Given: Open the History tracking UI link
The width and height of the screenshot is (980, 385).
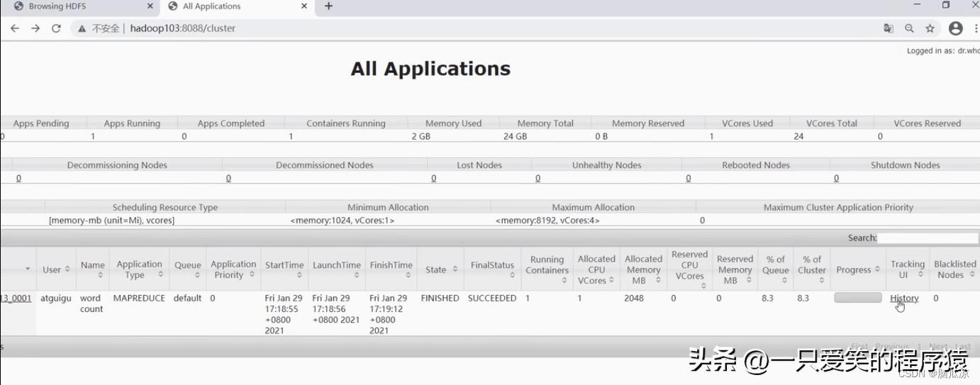Looking at the screenshot, I should click(x=904, y=298).
